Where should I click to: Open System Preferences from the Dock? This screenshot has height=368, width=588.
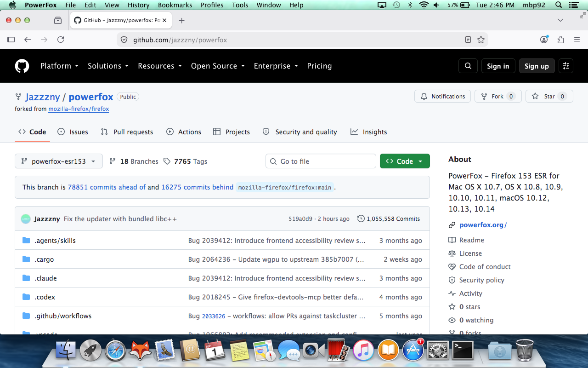coord(438,351)
